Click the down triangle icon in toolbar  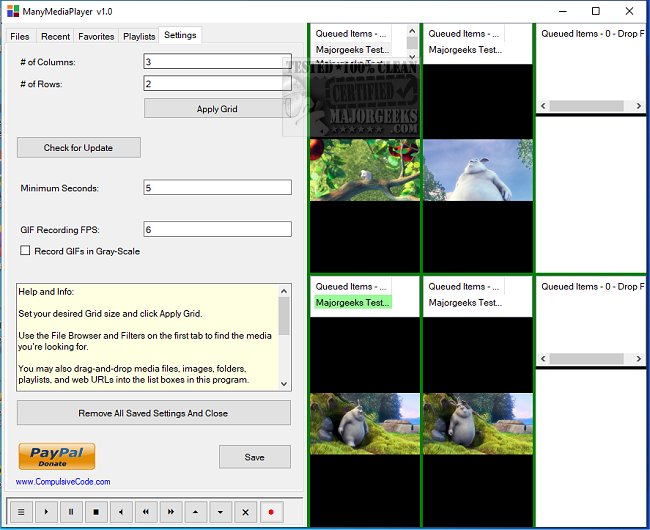tap(220, 512)
